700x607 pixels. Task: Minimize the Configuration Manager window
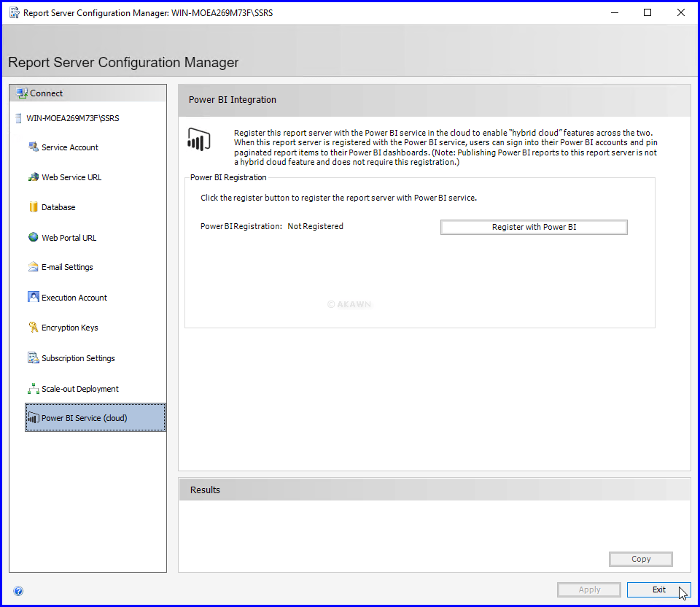click(615, 12)
